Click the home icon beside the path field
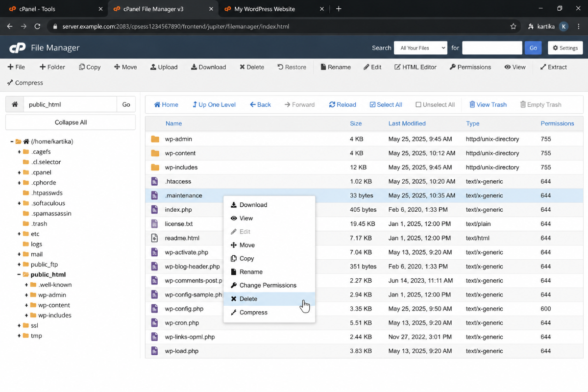 (15, 104)
